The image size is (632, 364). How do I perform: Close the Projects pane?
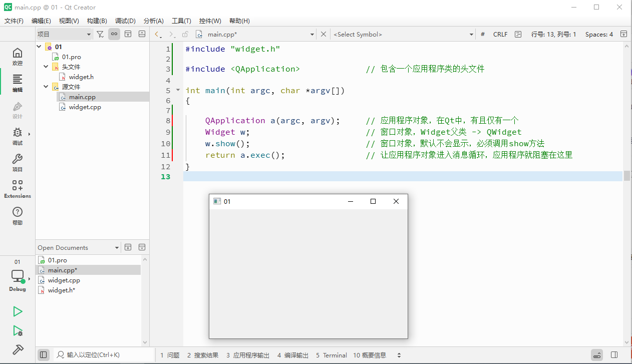142,34
